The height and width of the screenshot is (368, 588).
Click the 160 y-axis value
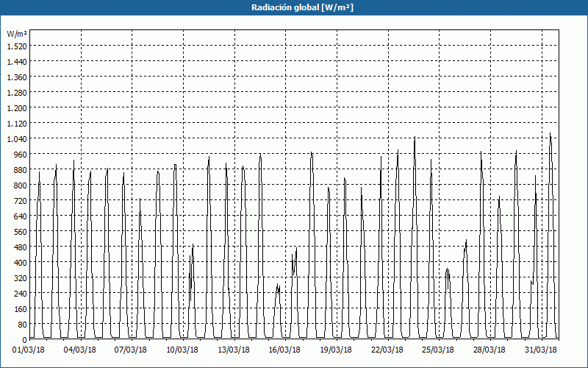click(x=21, y=309)
